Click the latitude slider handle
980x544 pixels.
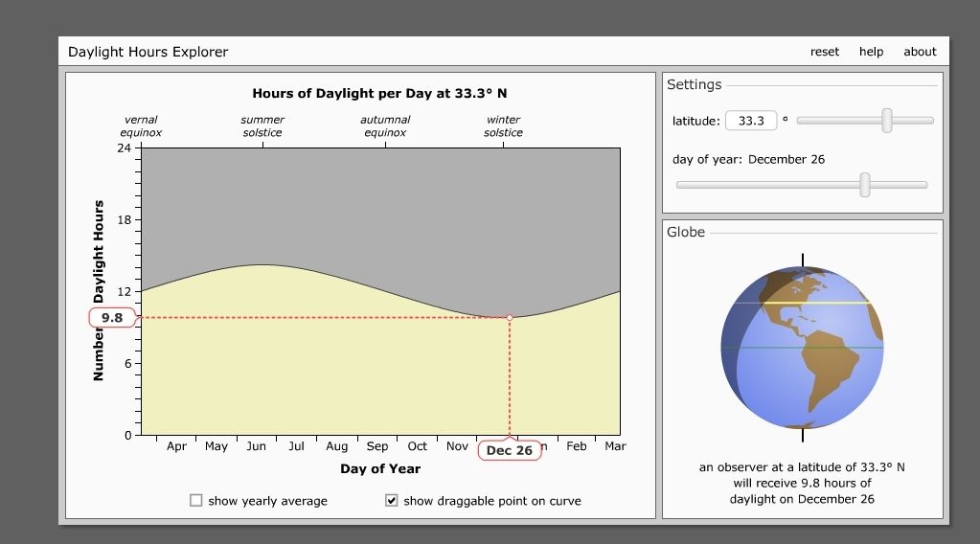pos(887,121)
